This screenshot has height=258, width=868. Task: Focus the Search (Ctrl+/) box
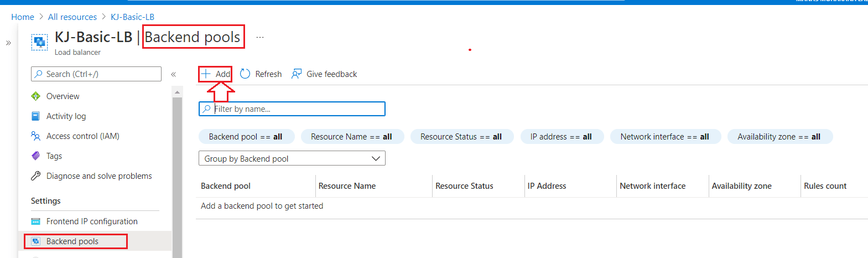point(96,74)
